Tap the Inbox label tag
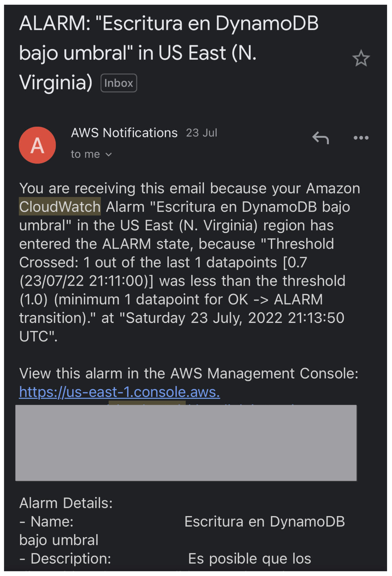Viewport: 392px width, 576px height. point(119,83)
